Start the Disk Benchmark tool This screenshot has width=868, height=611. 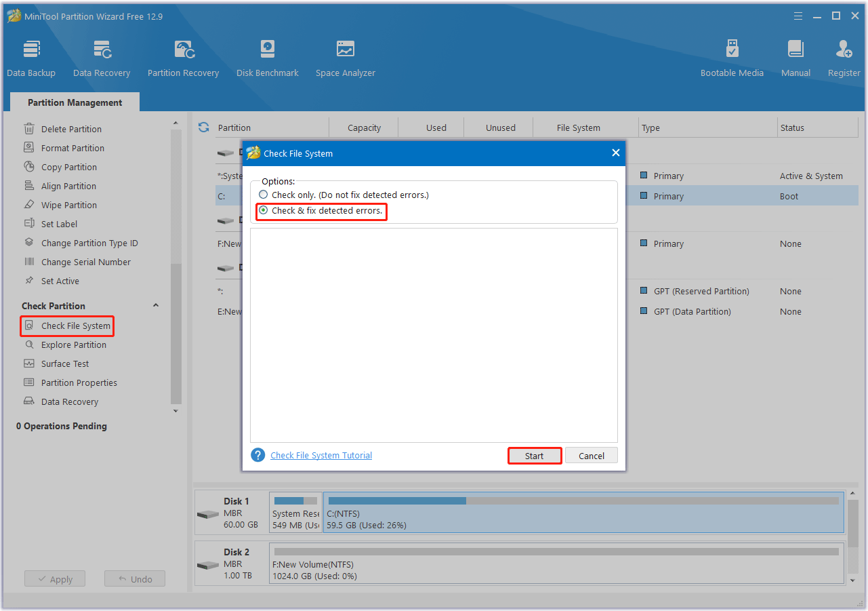[x=268, y=58]
